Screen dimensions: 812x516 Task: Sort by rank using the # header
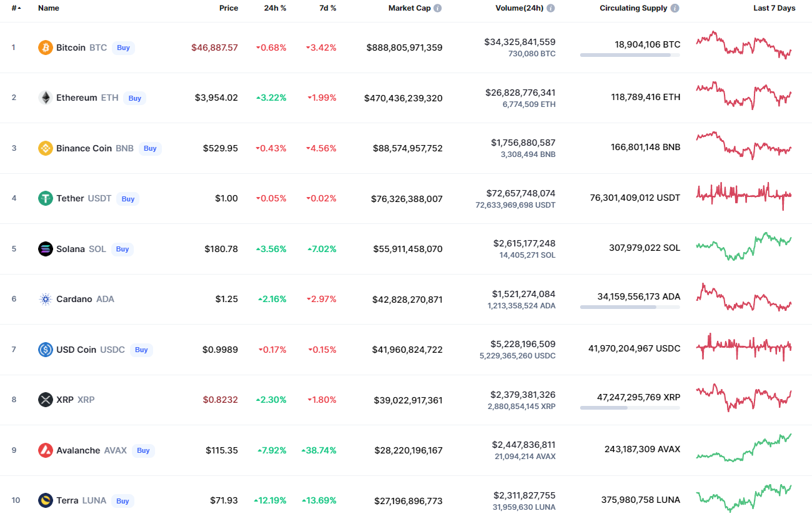tap(16, 8)
